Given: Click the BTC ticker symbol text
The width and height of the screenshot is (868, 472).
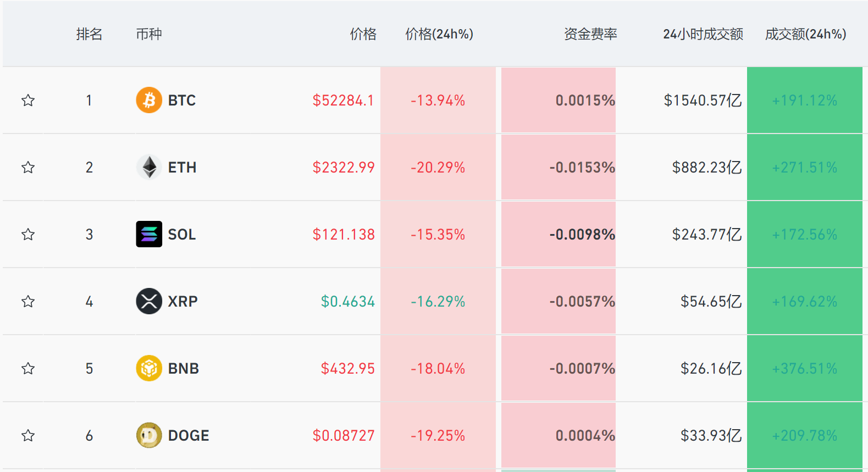Looking at the screenshot, I should pyautogui.click(x=181, y=101).
